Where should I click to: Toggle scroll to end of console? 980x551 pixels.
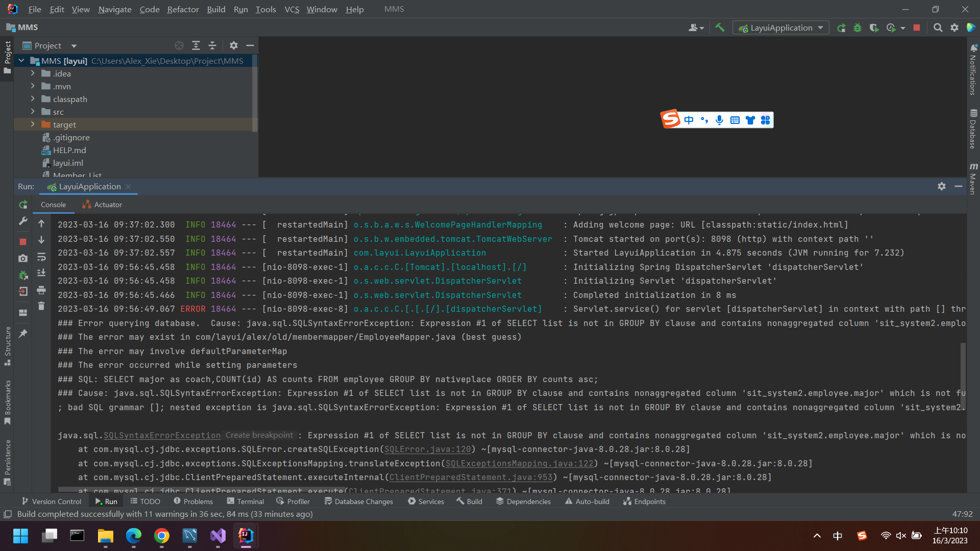(x=41, y=273)
